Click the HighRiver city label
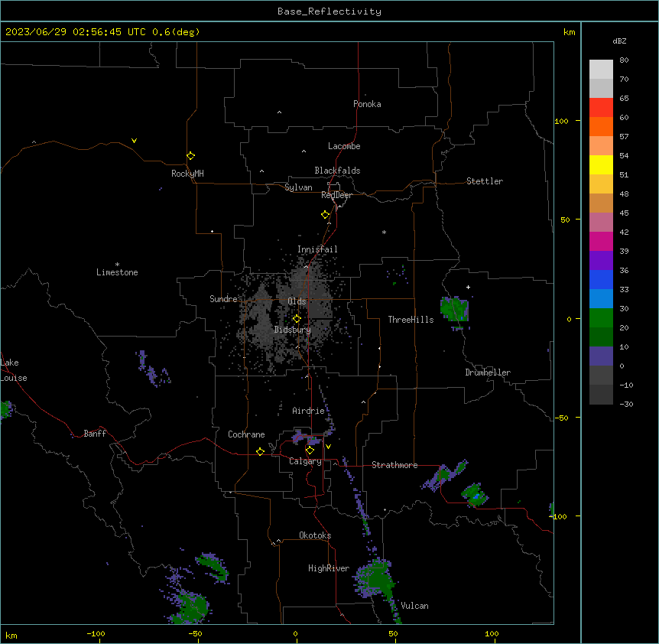 click(329, 568)
